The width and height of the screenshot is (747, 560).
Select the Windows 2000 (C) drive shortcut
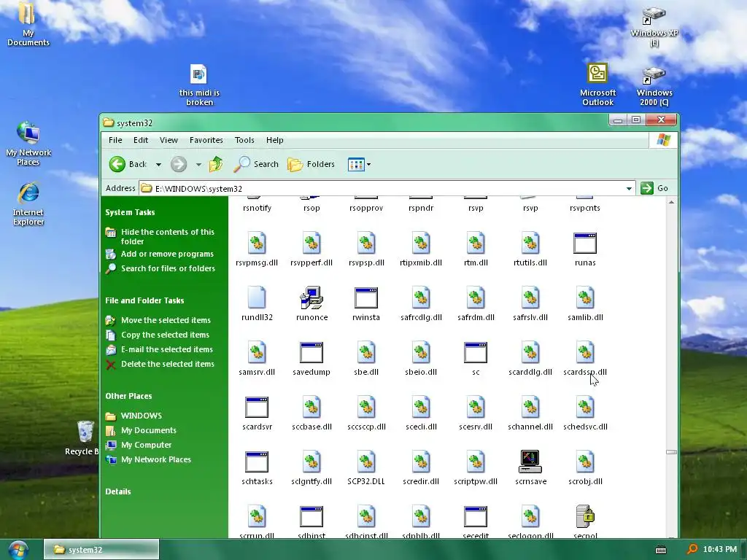pos(654,87)
